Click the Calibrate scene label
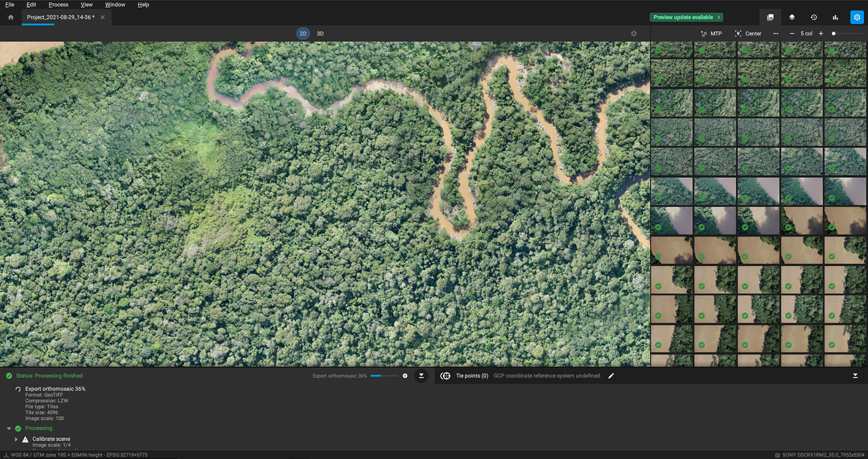 point(51,439)
